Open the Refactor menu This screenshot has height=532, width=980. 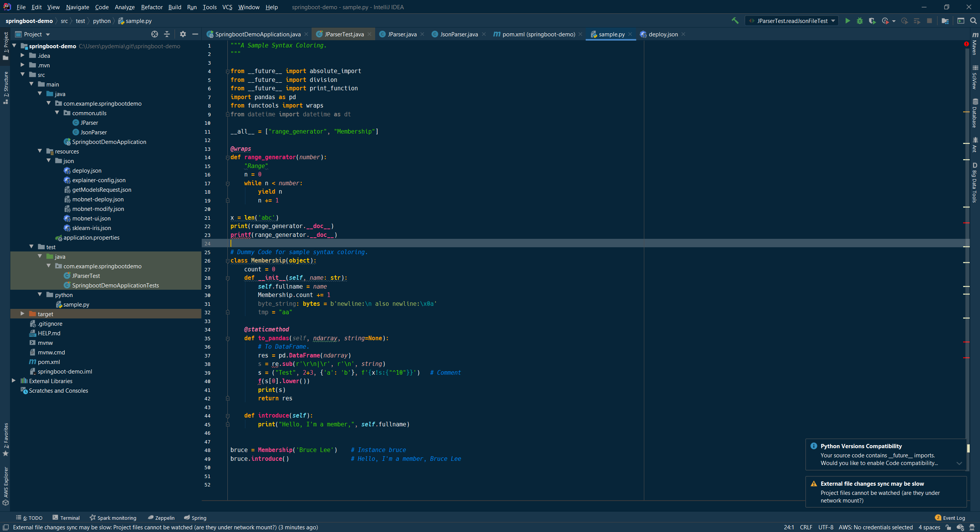152,7
